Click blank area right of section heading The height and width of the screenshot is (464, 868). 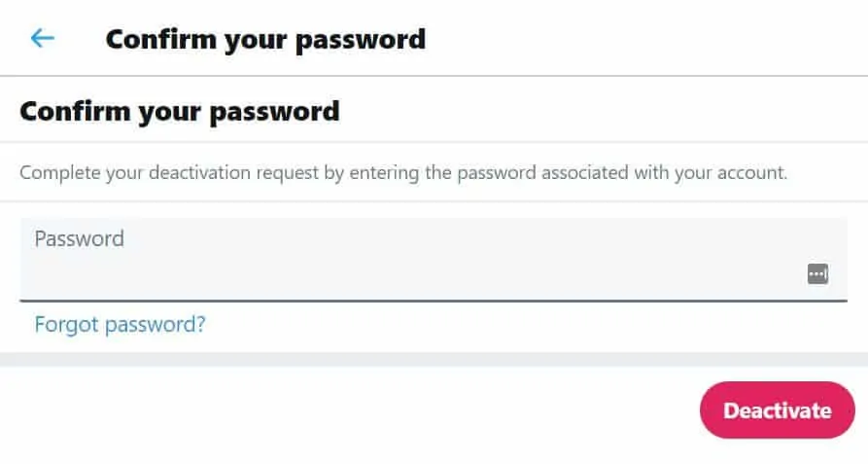point(603,111)
